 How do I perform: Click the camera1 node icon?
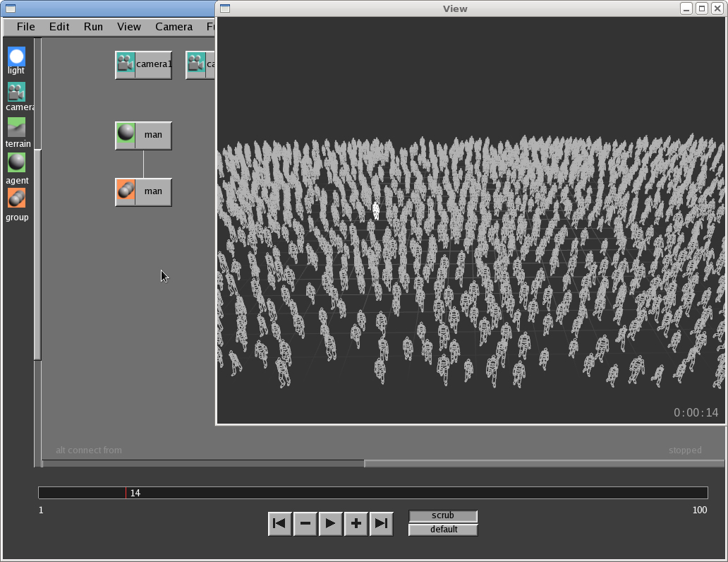(x=126, y=64)
